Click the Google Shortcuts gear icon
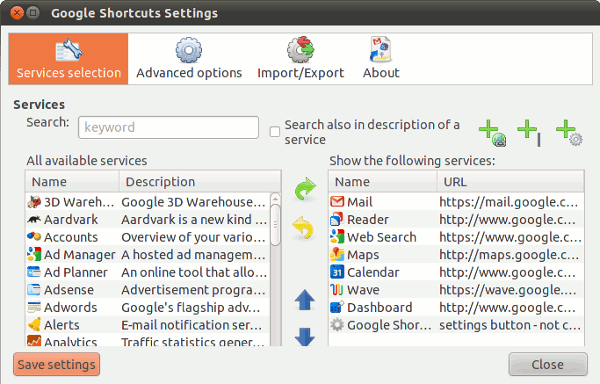 tap(337, 325)
